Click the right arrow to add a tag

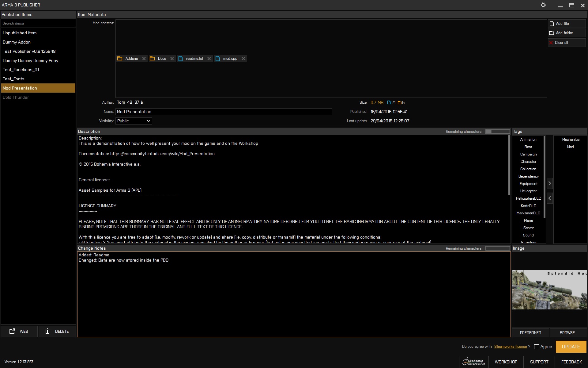550,183
